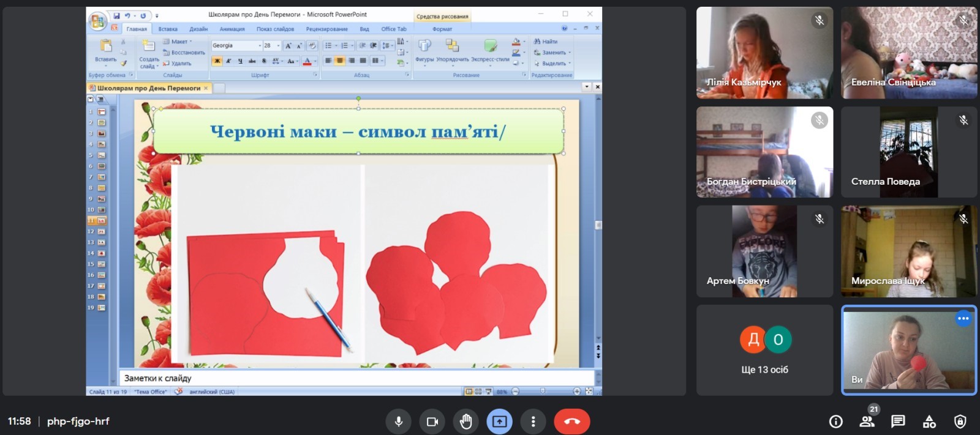Open the meeting details info icon
Image resolution: width=980 pixels, height=435 pixels.
click(x=835, y=422)
